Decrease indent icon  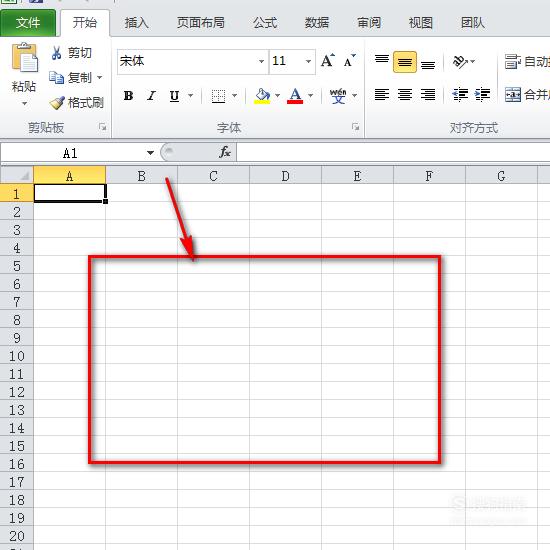460,94
